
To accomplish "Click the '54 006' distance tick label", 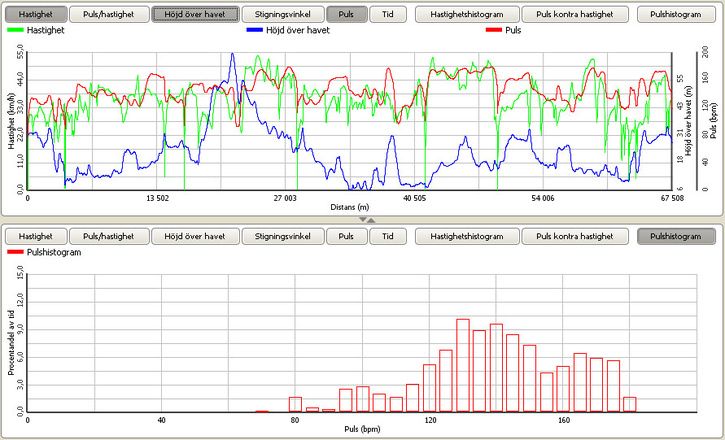I will [x=543, y=198].
